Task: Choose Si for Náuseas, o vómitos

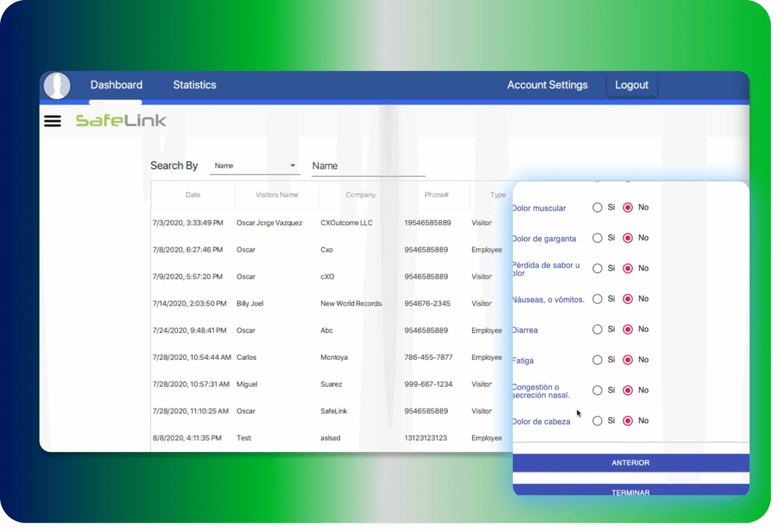Action: 597,299
